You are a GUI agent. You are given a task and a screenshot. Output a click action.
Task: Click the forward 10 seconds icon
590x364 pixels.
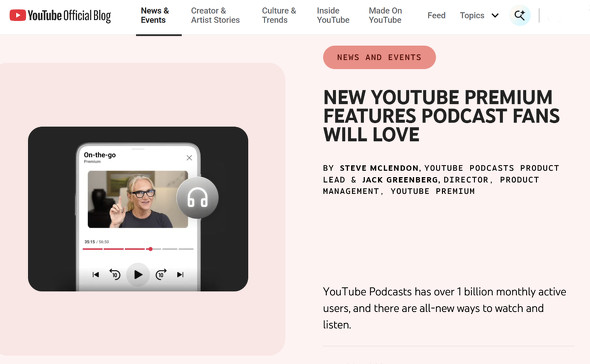pos(161,274)
